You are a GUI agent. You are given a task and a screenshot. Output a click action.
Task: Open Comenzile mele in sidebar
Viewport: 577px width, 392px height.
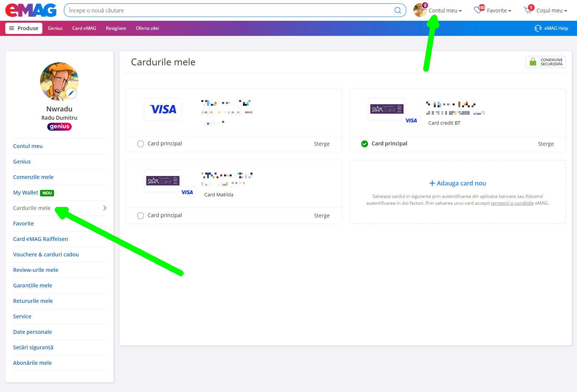tap(33, 177)
